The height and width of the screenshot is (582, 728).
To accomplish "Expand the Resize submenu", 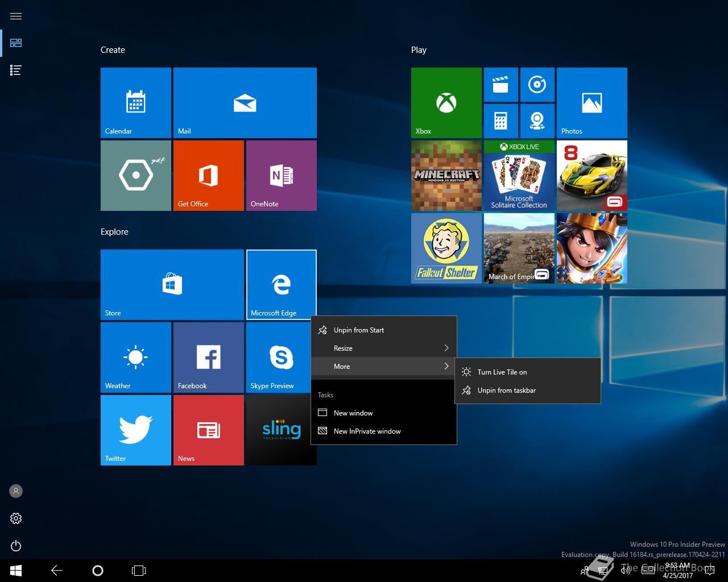I will pyautogui.click(x=384, y=348).
